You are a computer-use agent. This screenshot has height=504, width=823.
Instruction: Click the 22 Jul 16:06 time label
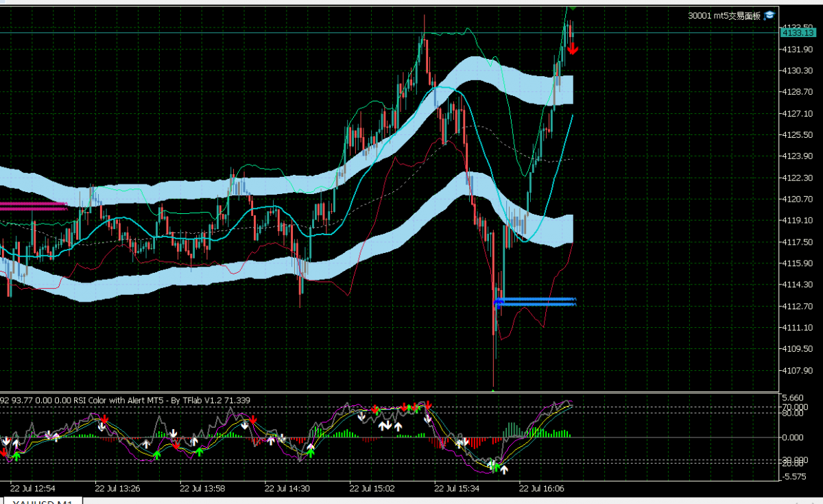coord(540,489)
